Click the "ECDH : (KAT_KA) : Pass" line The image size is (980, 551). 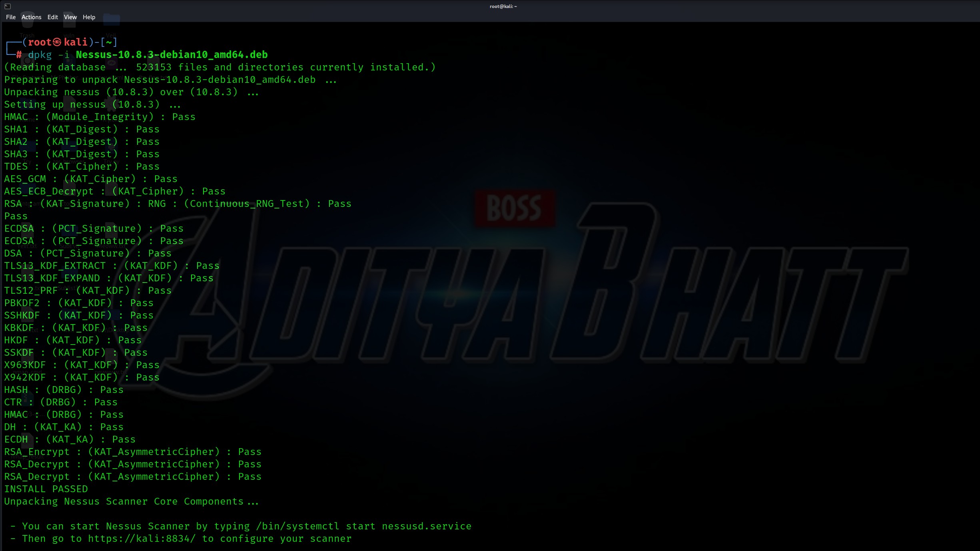(70, 439)
